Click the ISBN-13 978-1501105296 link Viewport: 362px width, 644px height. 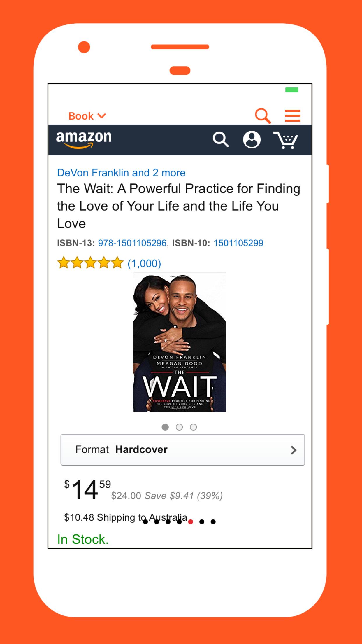click(x=132, y=243)
